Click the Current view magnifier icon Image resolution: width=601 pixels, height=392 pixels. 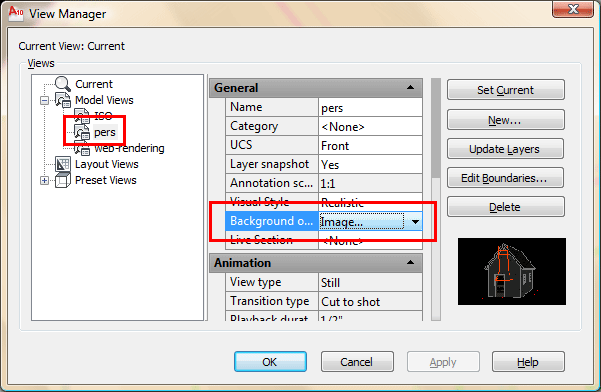click(62, 84)
